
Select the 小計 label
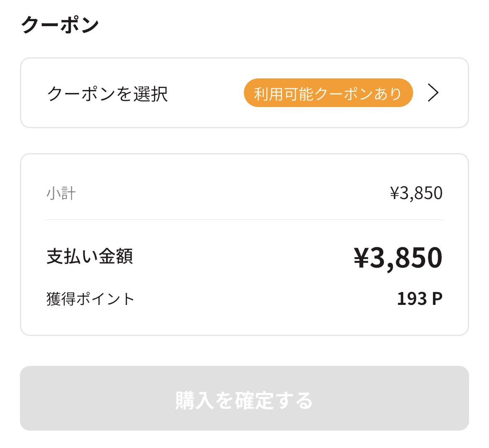click(61, 193)
